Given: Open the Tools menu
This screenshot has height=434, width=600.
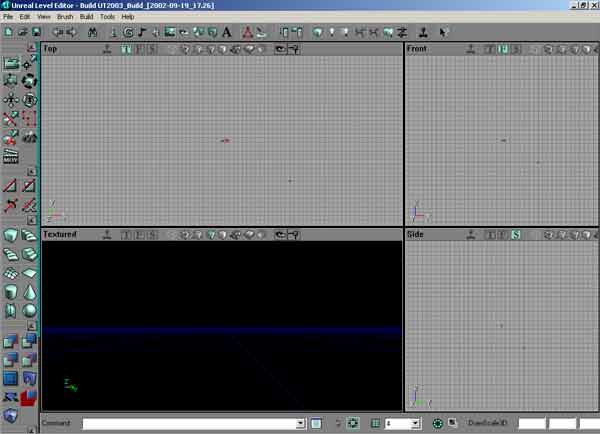Looking at the screenshot, I should [107, 17].
